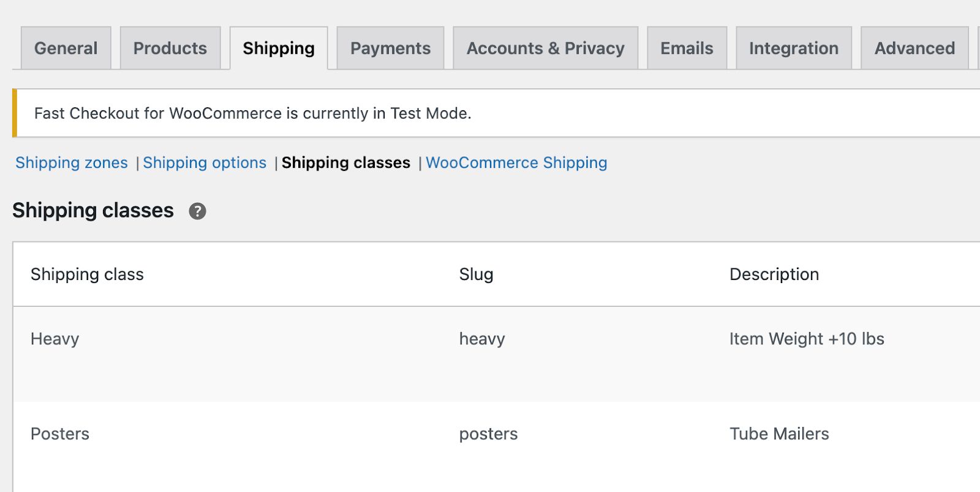This screenshot has height=492, width=980.
Task: Click the 'Tube Mailers' description cell
Action: coord(779,434)
